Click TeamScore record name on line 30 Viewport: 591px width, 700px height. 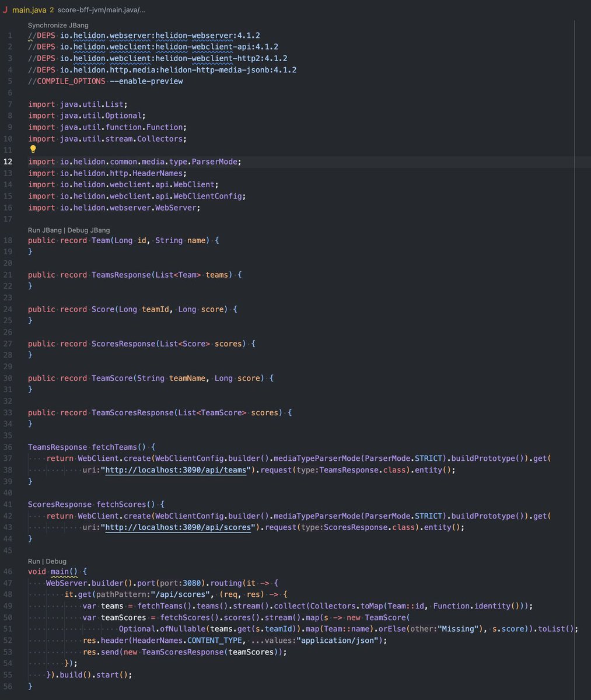[112, 378]
